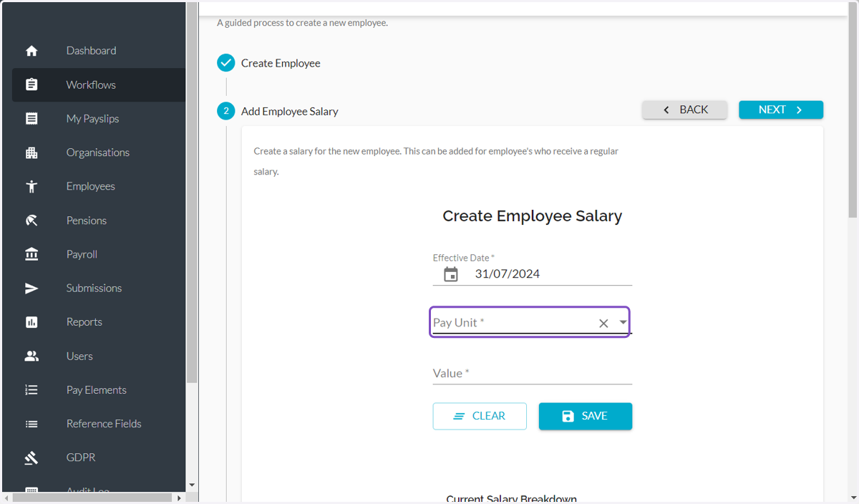Open the GDPR section
The height and width of the screenshot is (504, 859).
pyautogui.click(x=99, y=457)
